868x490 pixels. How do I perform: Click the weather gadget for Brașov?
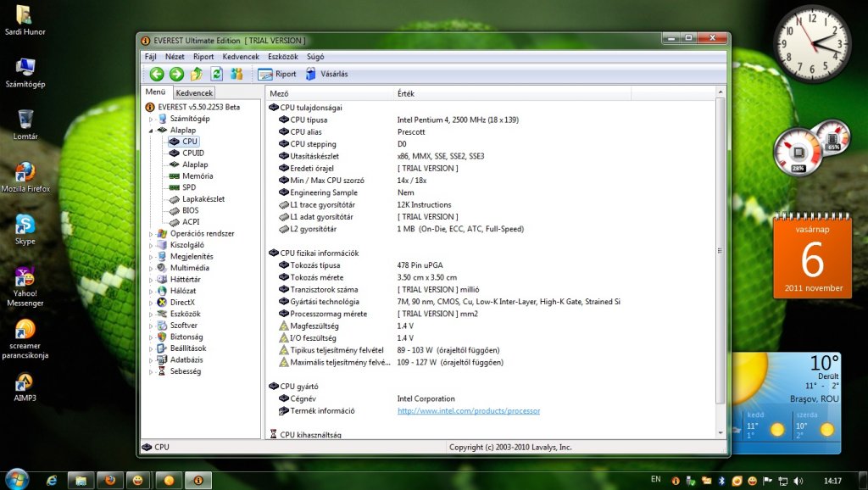tap(786, 403)
